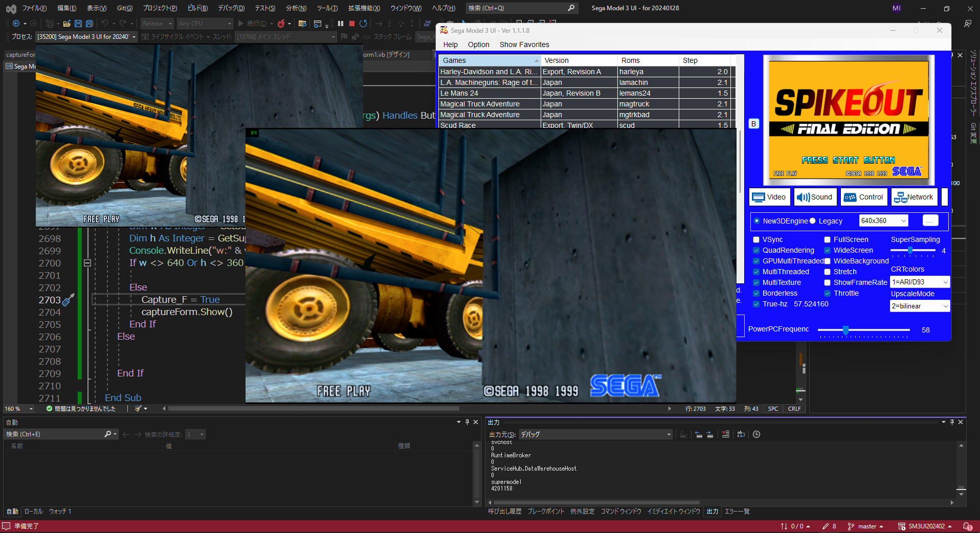Click the Visual Studio search magnifier icon
980x533 pixels.
coord(571,8)
